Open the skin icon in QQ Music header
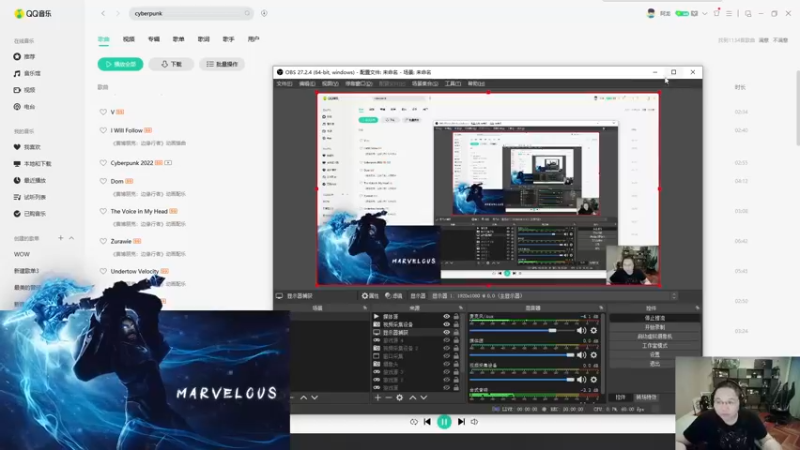The height and width of the screenshot is (450, 800). pos(716,13)
